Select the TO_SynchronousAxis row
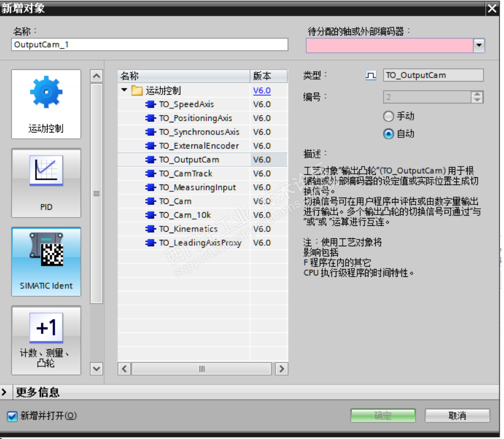This screenshot has height=439, width=504. [203, 132]
